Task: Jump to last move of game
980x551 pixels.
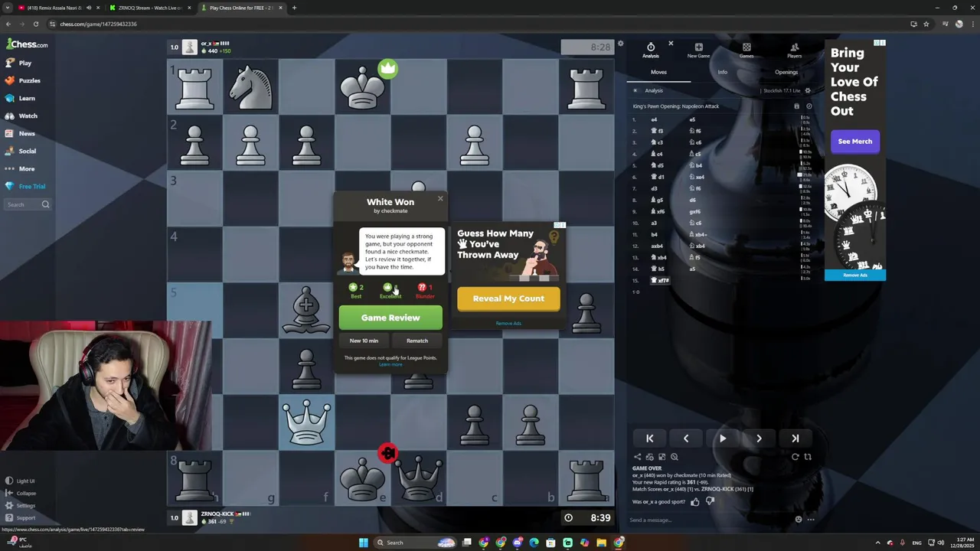Action: pos(795,439)
